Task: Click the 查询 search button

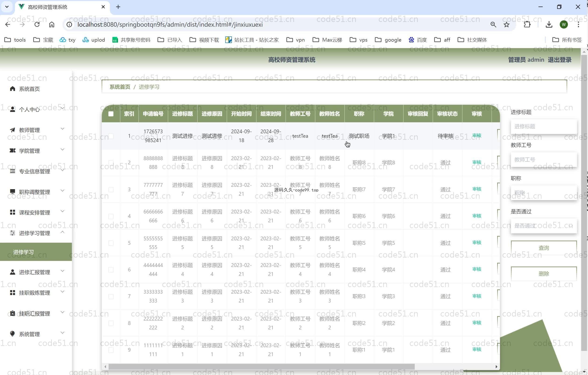Action: 544,248
